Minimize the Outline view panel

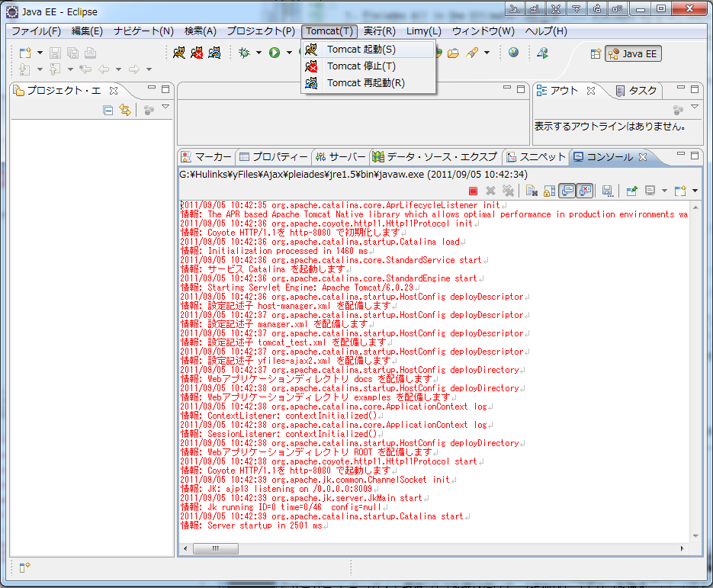click(681, 88)
